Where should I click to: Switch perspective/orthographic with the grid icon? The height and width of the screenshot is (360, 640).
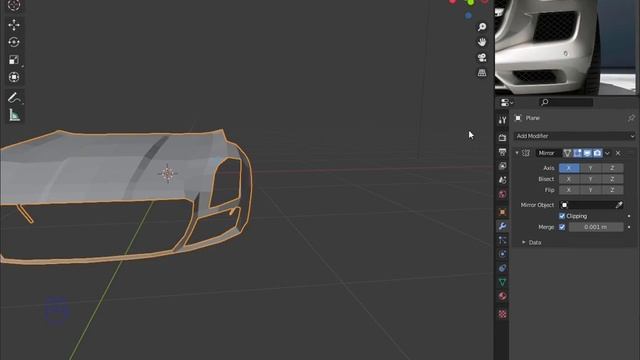click(x=482, y=73)
